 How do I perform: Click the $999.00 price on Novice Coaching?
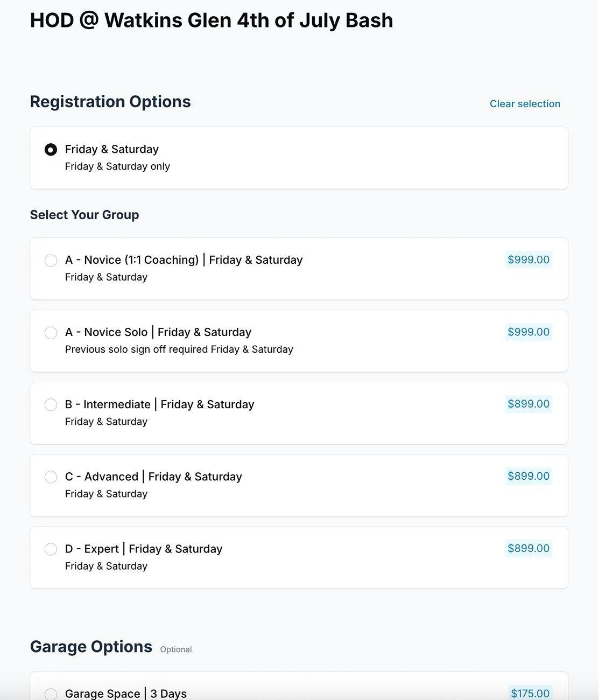[x=528, y=260]
